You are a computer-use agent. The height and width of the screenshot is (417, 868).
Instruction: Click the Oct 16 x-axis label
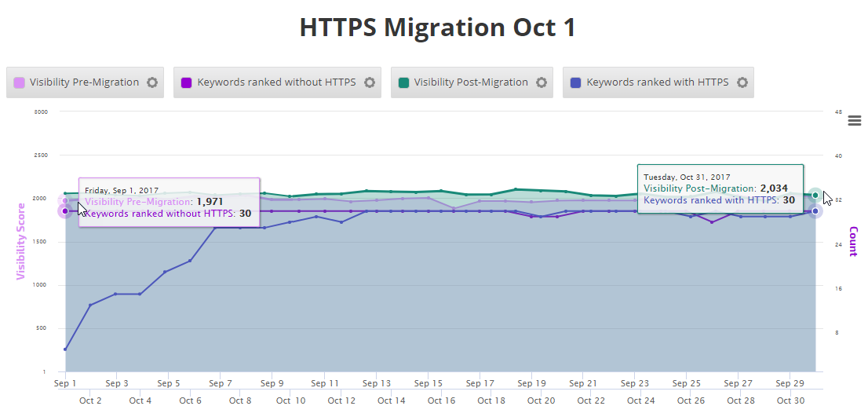(442, 401)
